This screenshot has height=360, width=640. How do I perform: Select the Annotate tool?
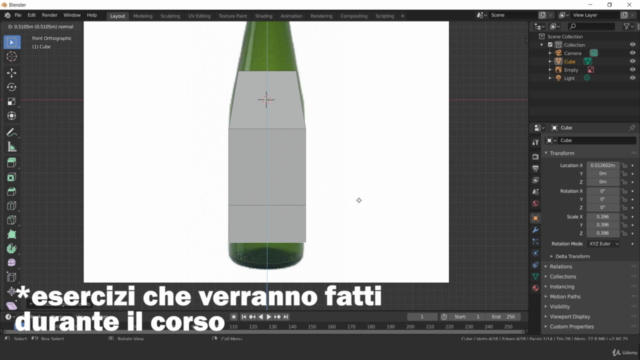(12, 132)
